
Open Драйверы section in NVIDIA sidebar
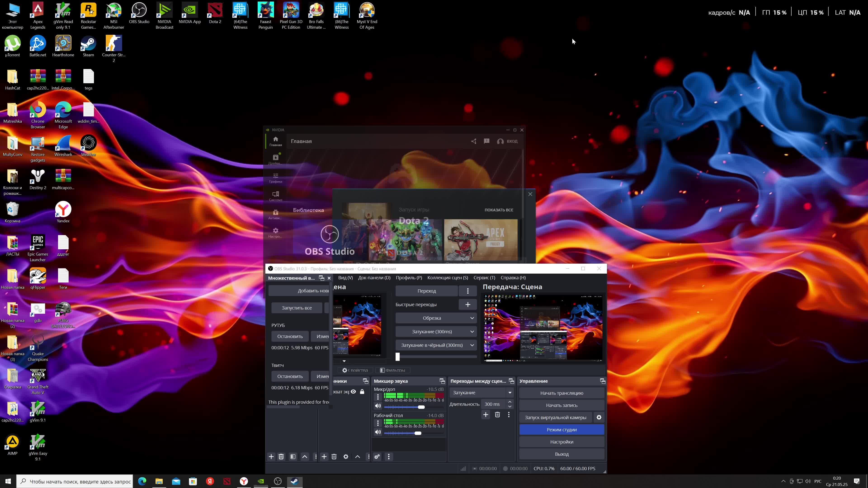point(276,159)
